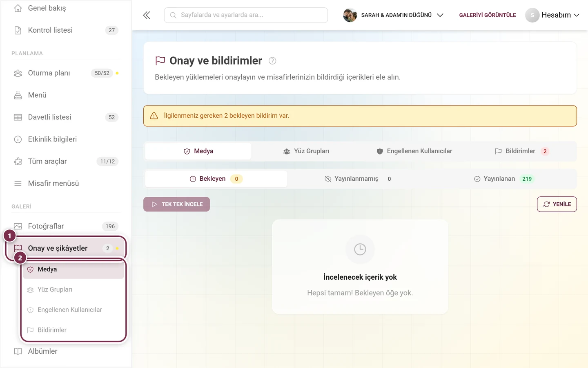
Task: Open the Bildirimler tab with 2 reports
Action: coord(522,151)
